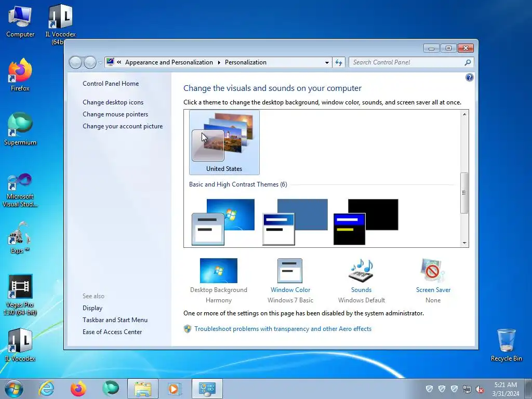Viewport: 532px width, 399px height.
Task: Select the Windows 7 Basic theme thumbnail
Action: (223, 222)
